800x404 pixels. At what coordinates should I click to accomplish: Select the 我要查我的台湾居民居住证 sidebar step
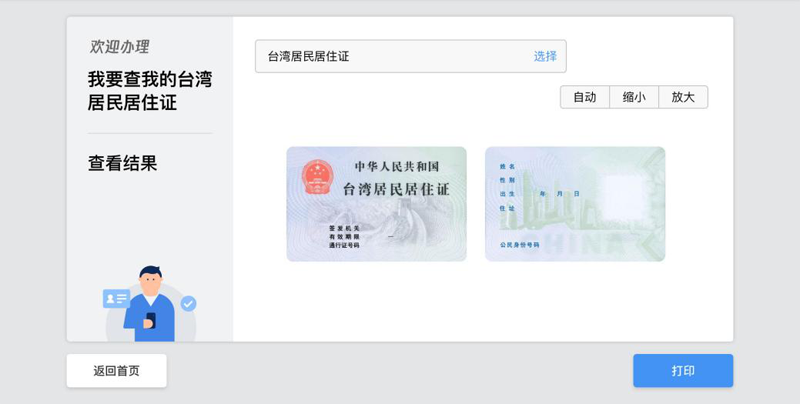[x=150, y=90]
